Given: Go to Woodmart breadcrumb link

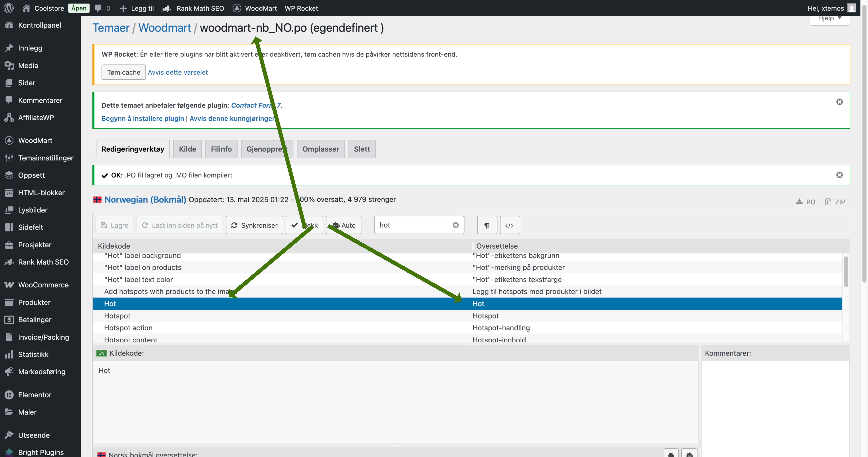Looking at the screenshot, I should click(164, 28).
